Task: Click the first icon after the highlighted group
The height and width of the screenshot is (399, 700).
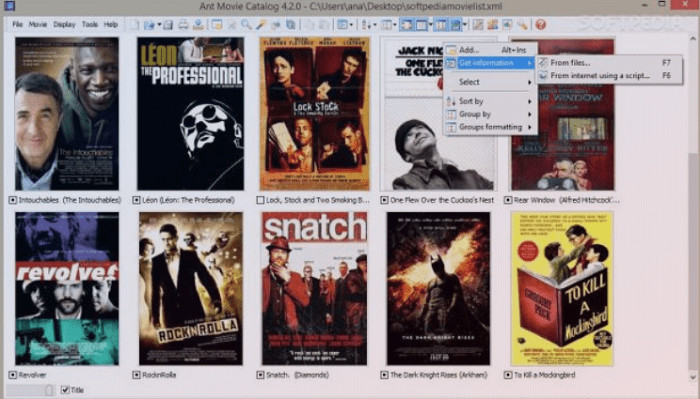Action: [478, 25]
